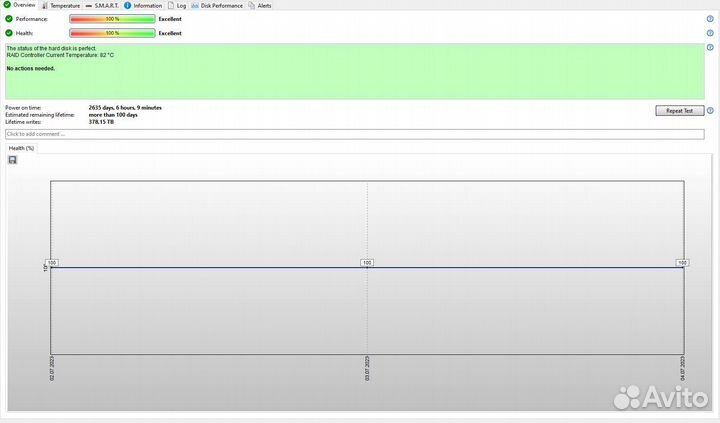Click the help icon next to Repeat Test
Screen dimensions: 720x423
point(710,111)
